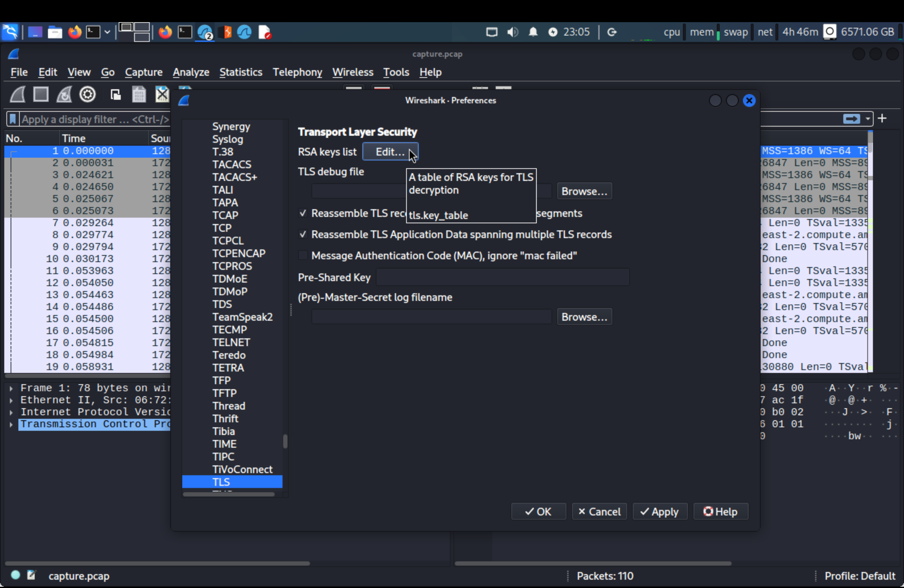Click the logout icon in the panel
Image resolution: width=904 pixels, height=588 pixels.
pyautogui.click(x=612, y=32)
